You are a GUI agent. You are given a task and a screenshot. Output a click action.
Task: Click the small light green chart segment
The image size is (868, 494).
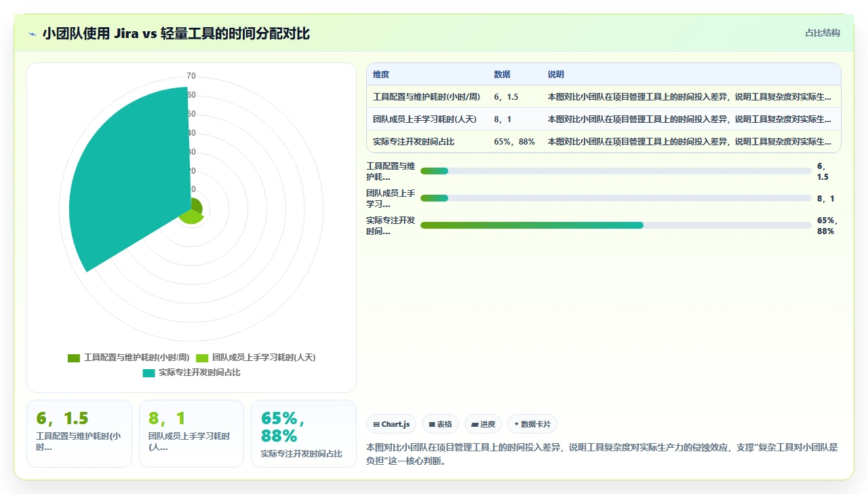[191, 218]
